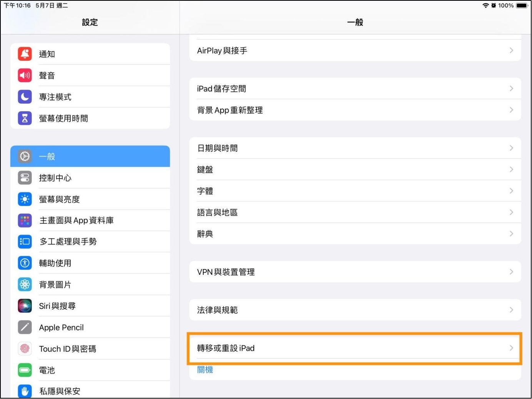Tap the Touch ID fingerprint icon

click(25, 349)
